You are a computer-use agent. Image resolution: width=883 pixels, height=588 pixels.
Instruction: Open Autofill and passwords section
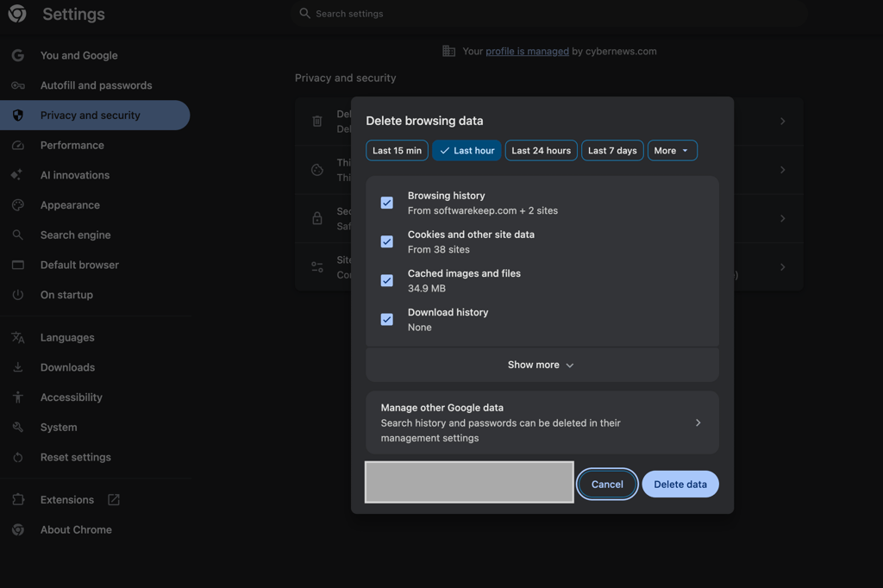point(95,85)
